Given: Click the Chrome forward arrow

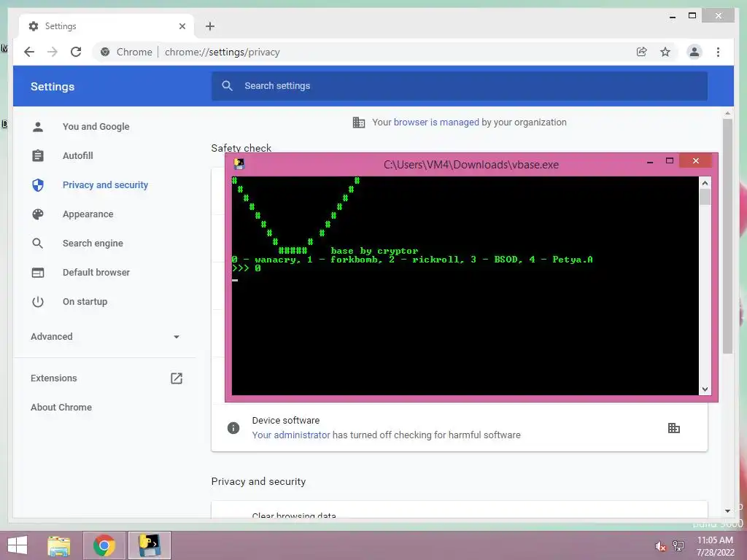Looking at the screenshot, I should tap(53, 52).
